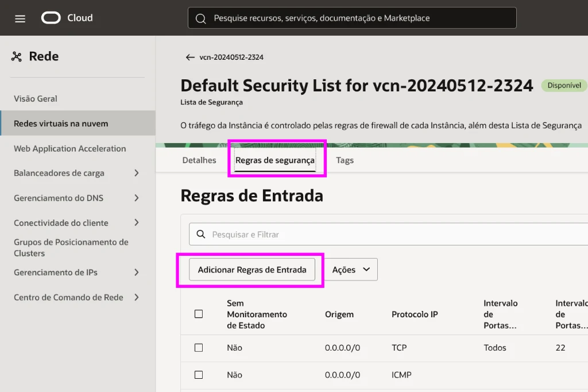Viewport: 588px width, 392px height.
Task: Open Centro de Comando de Rede item
Action: tap(68, 297)
